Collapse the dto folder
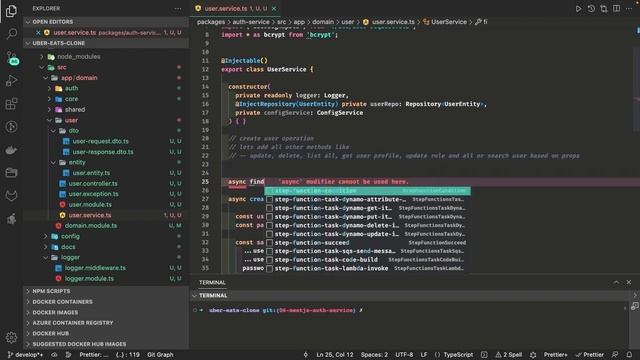 [53, 131]
